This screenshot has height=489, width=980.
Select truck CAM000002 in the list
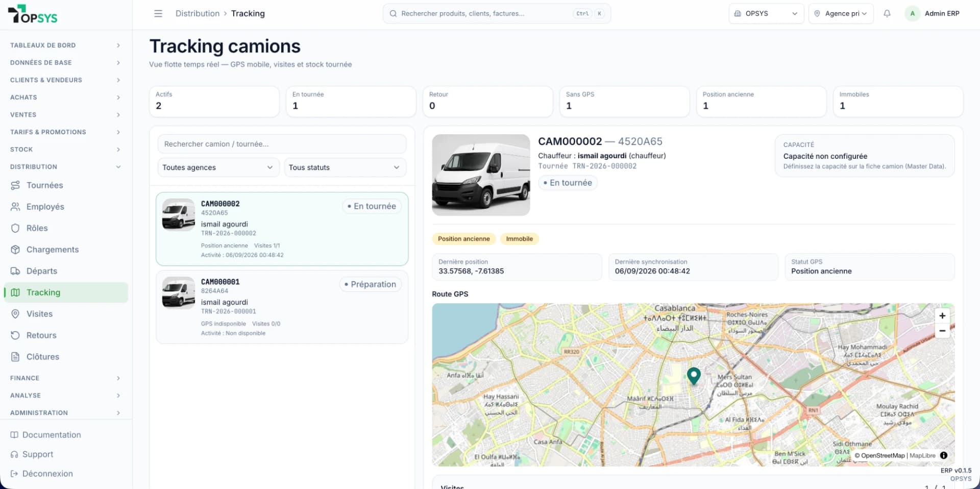282,229
